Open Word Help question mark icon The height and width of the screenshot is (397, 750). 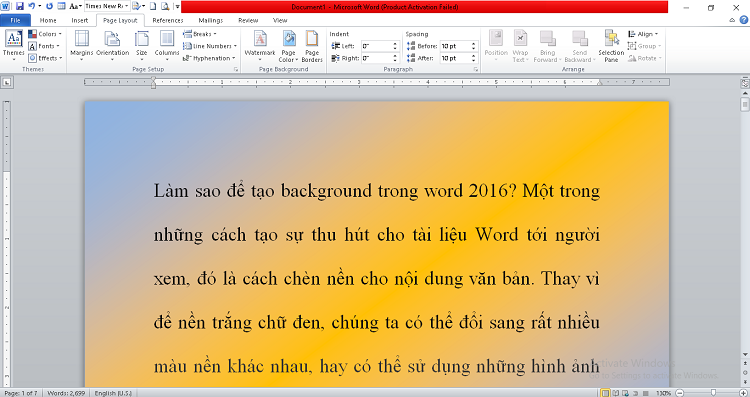pyautogui.click(x=744, y=20)
